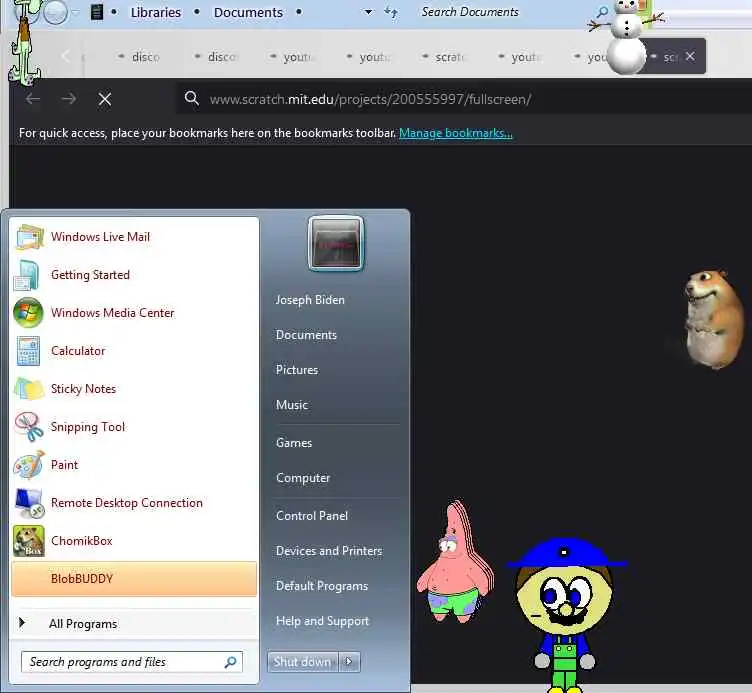
Task: Click the snowman desktop buddy
Action: (626, 37)
